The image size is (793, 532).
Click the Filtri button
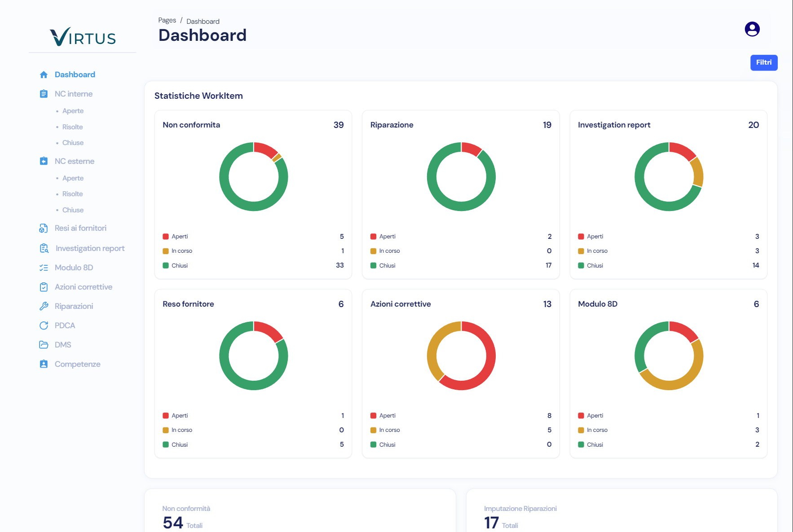[763, 62]
